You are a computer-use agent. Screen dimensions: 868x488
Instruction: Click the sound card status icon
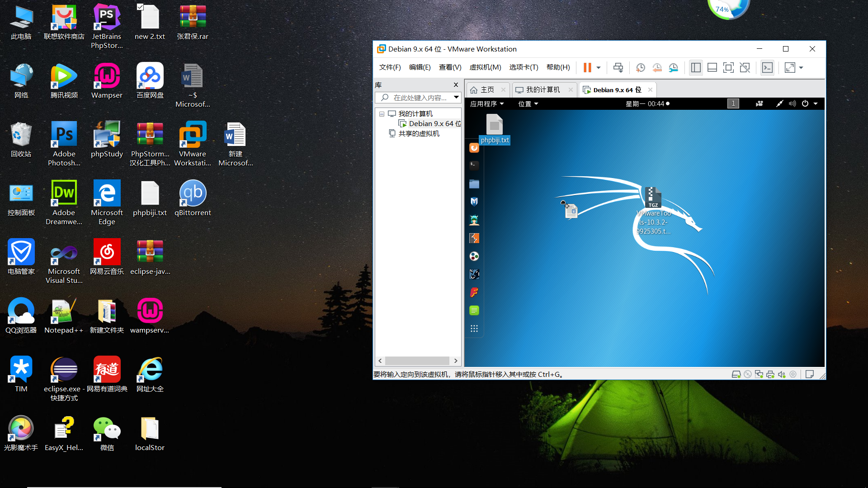click(782, 375)
